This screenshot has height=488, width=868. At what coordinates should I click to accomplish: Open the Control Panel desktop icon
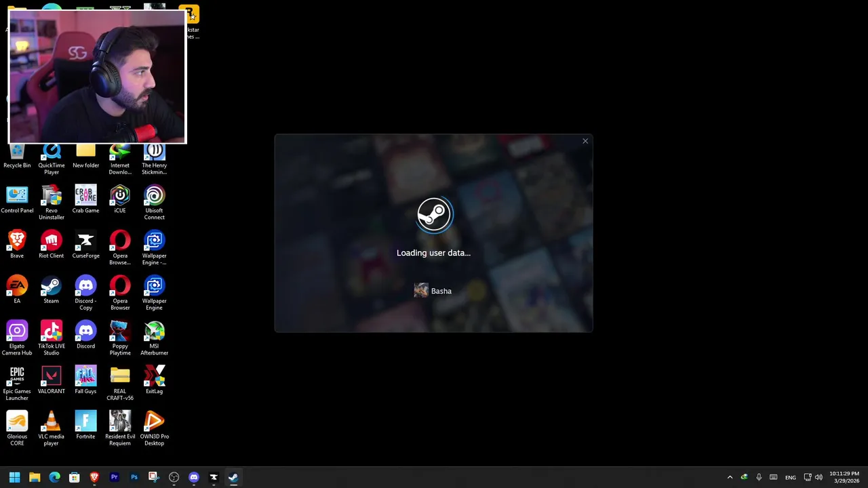click(x=17, y=199)
